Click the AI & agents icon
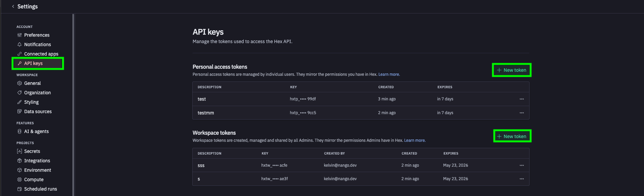 click(x=20, y=131)
